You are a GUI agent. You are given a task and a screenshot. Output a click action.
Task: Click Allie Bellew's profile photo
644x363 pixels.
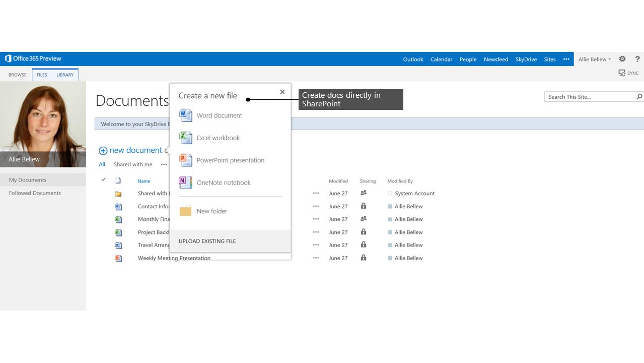pyautogui.click(x=43, y=125)
